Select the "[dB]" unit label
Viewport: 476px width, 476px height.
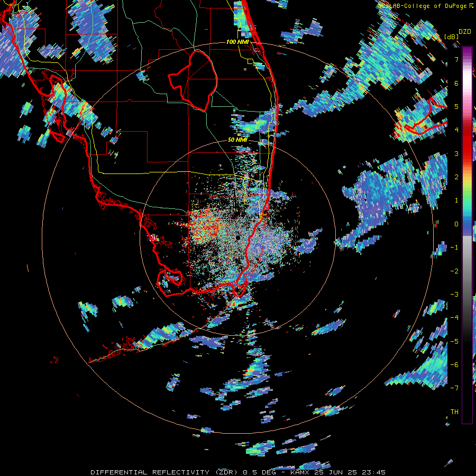click(452, 36)
